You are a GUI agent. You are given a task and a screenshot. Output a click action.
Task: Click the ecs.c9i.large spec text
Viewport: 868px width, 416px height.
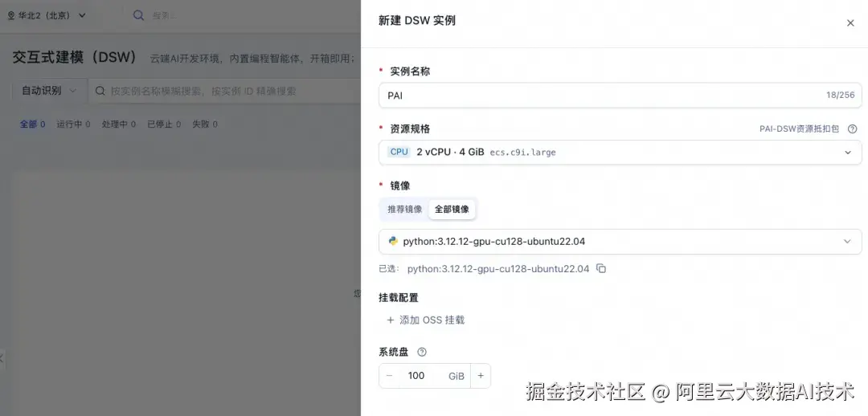pyautogui.click(x=522, y=152)
